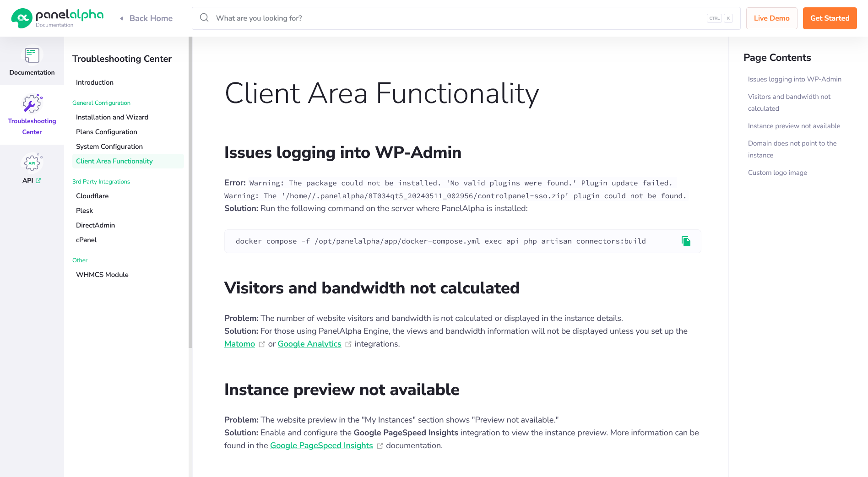Open the cPanel integration page

coord(87,240)
